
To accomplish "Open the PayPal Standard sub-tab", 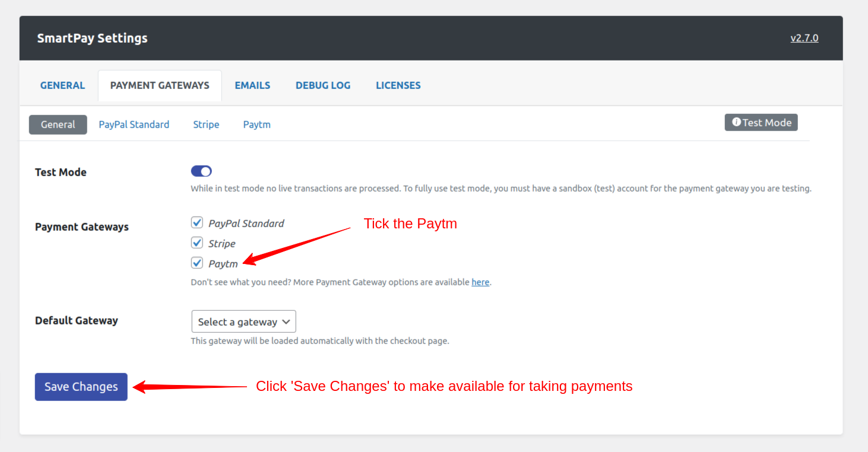I will pos(134,125).
